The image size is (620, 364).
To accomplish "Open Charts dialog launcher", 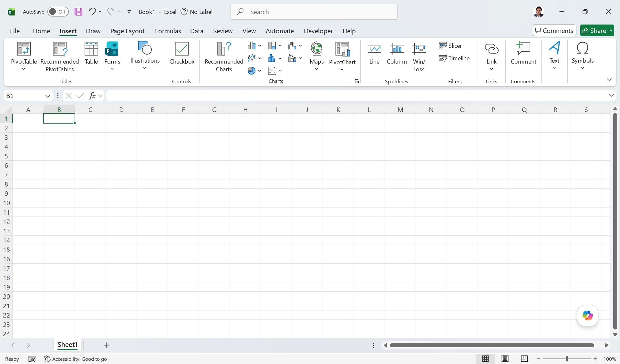I will coord(357,81).
